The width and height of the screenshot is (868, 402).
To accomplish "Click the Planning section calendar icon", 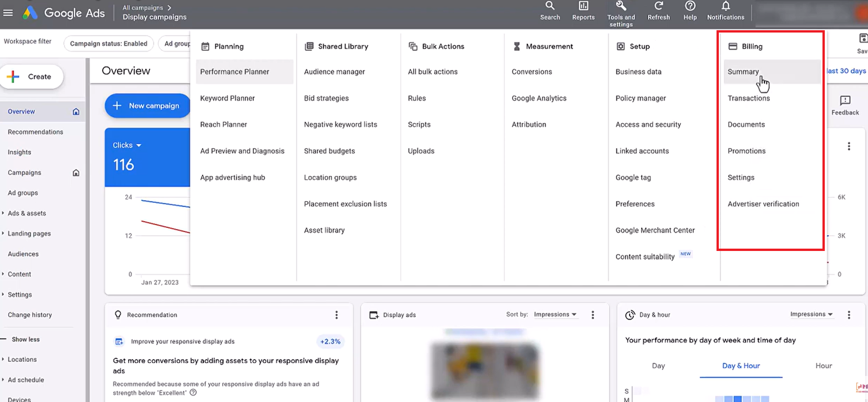I will pyautogui.click(x=205, y=46).
